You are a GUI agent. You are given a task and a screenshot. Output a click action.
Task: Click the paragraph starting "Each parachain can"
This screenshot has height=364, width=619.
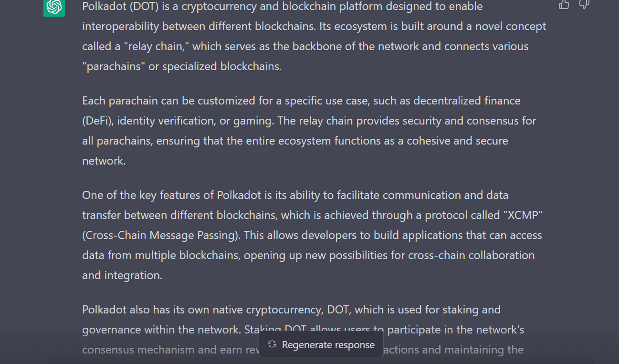[x=309, y=131]
